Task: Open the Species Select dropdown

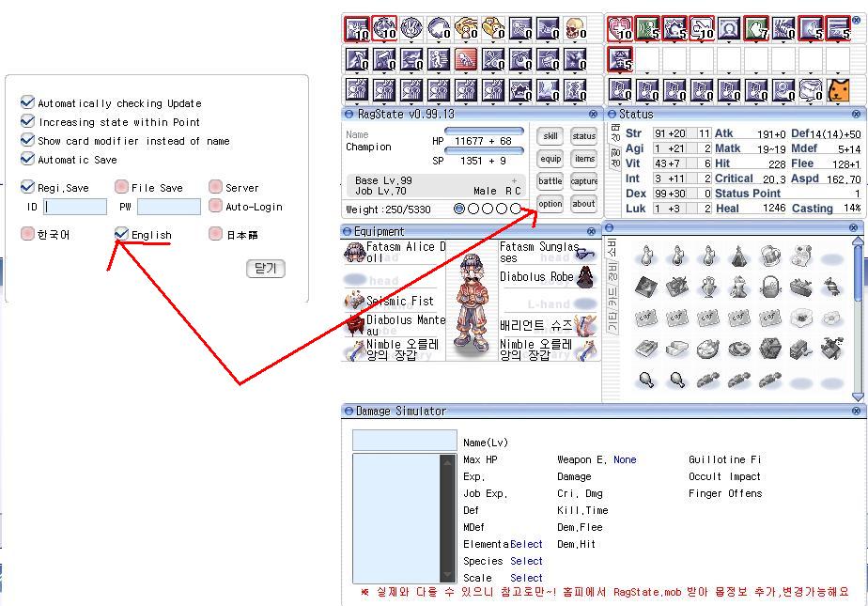Action: pyautogui.click(x=526, y=561)
